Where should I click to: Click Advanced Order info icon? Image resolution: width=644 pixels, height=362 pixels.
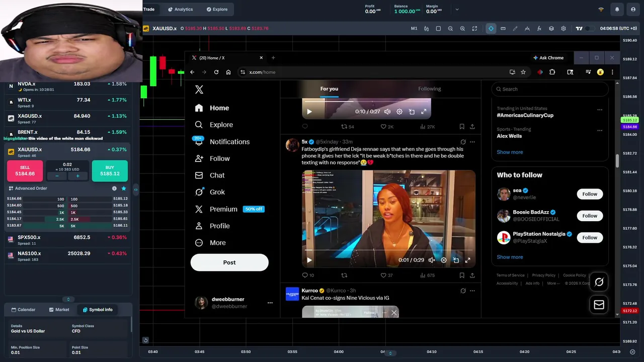pyautogui.click(x=114, y=189)
